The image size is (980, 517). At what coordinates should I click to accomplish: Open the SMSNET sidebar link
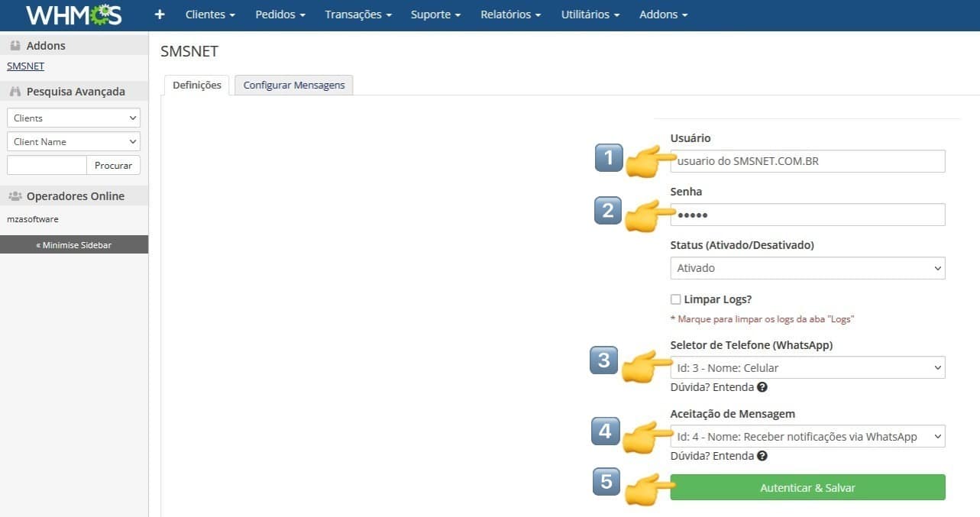(25, 66)
